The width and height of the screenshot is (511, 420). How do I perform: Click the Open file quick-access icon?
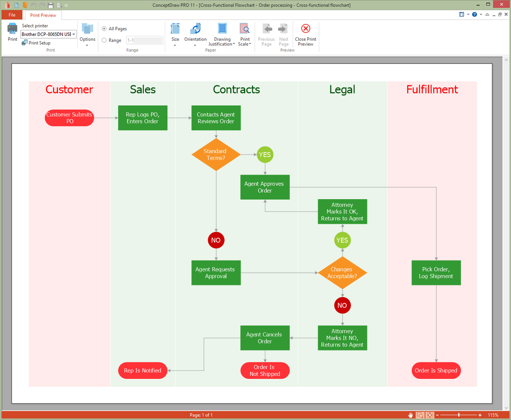25,5
